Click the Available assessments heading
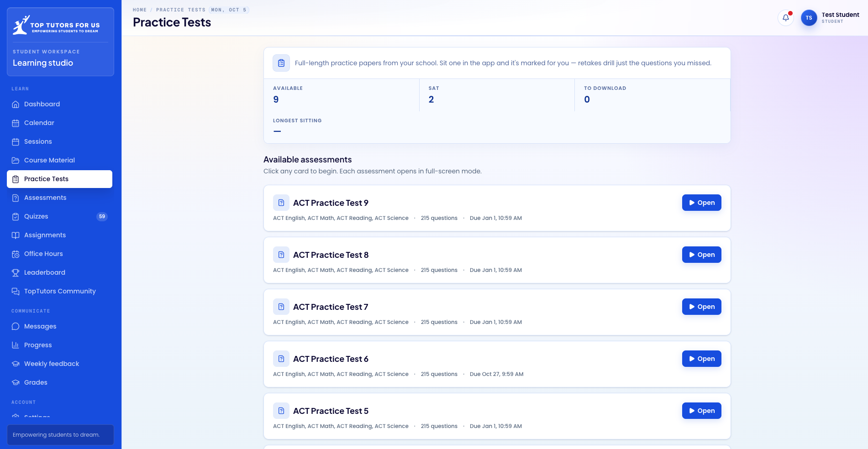Screen dimensions: 868x449 (308, 160)
